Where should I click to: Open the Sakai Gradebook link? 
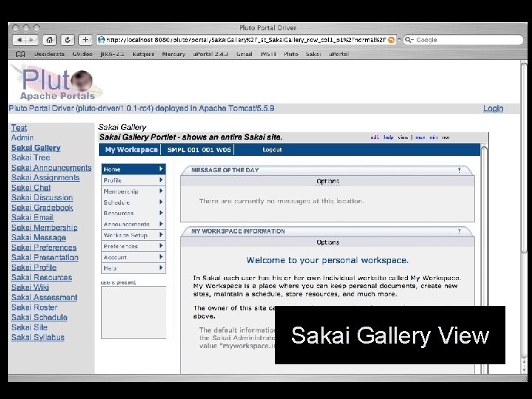coord(41,208)
